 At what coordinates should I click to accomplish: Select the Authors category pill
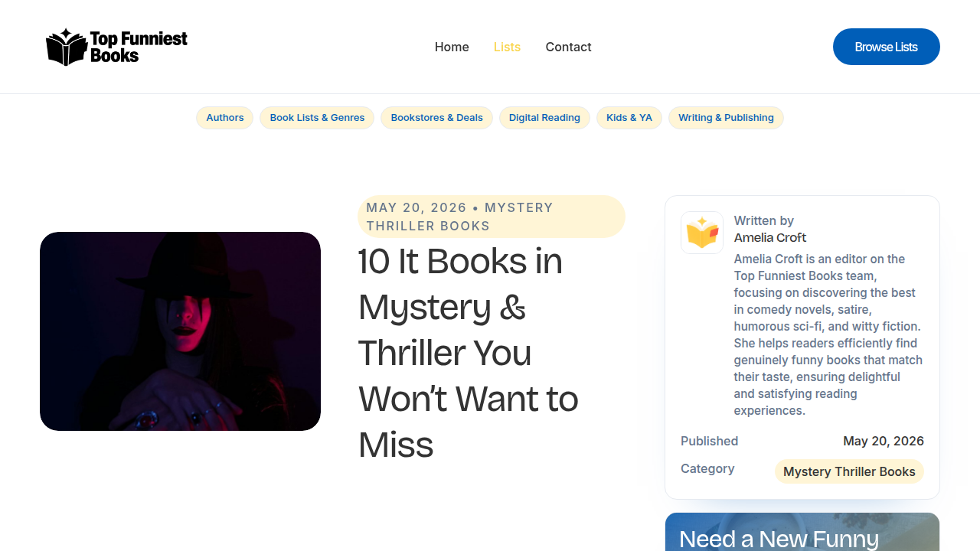[x=225, y=118]
